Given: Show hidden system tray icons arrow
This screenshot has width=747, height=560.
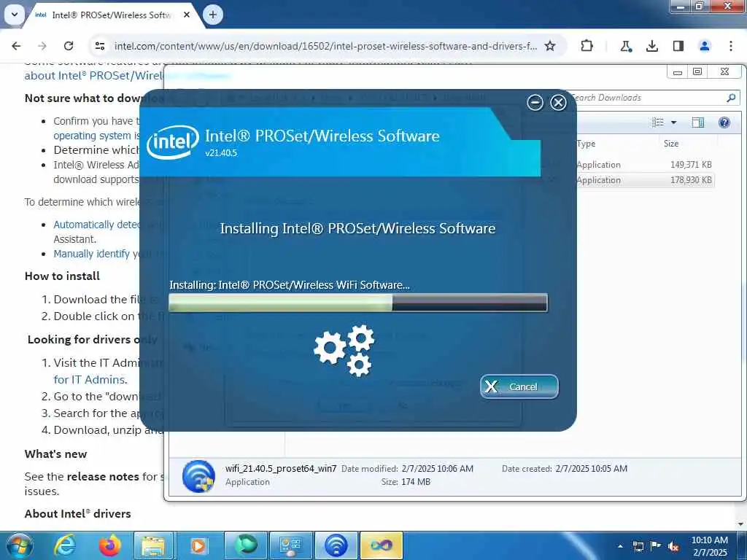Looking at the screenshot, I should (x=620, y=546).
